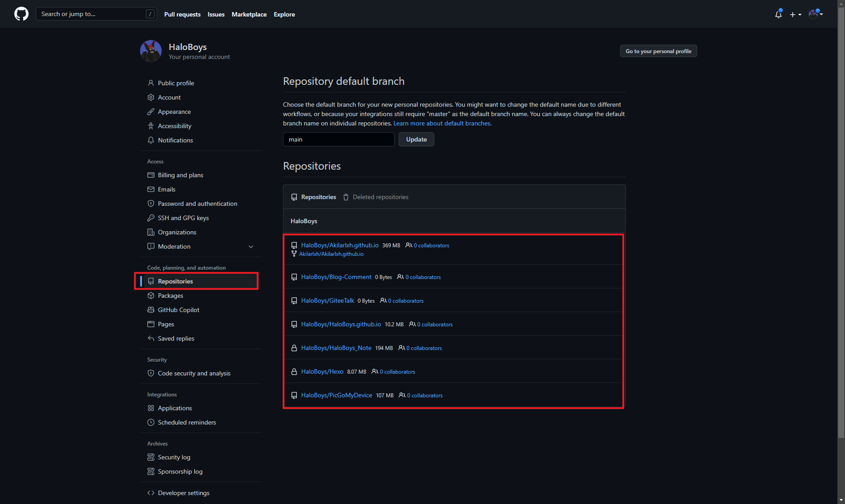Click Go to your personal profile button
The height and width of the screenshot is (504, 845).
tap(658, 51)
